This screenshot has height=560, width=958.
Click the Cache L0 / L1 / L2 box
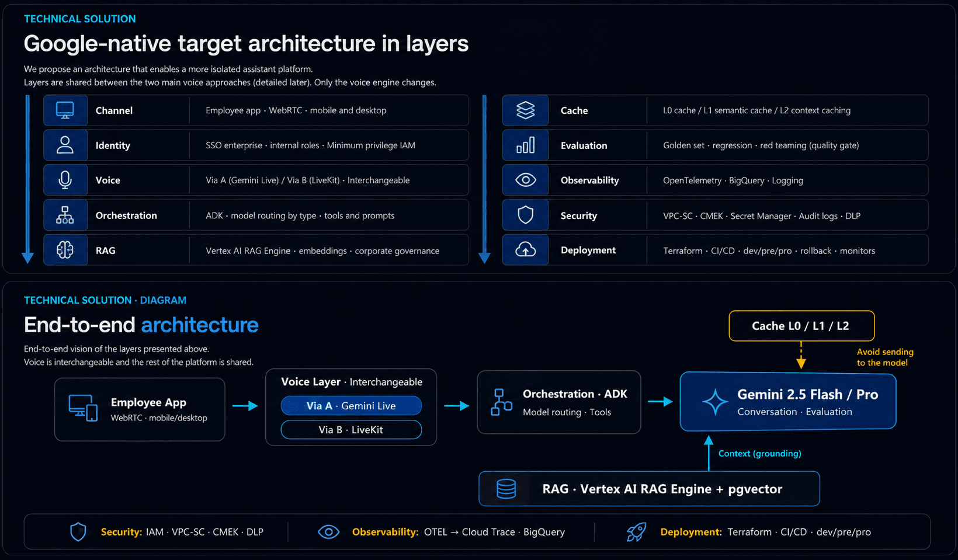(801, 326)
